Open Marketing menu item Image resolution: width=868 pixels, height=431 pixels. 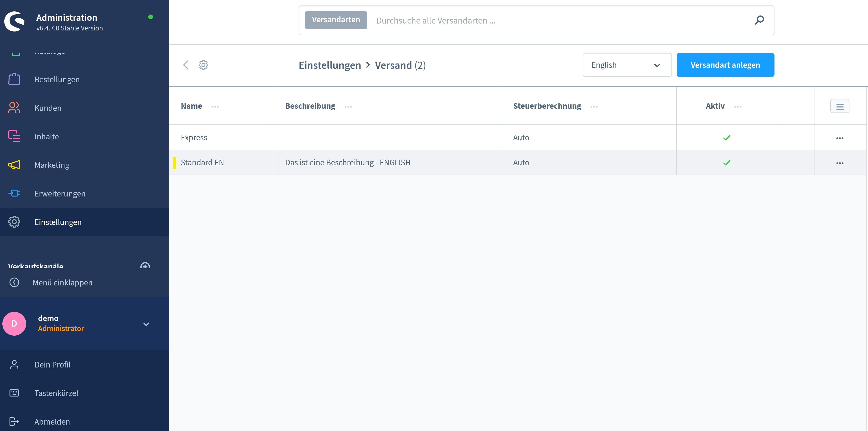(52, 165)
